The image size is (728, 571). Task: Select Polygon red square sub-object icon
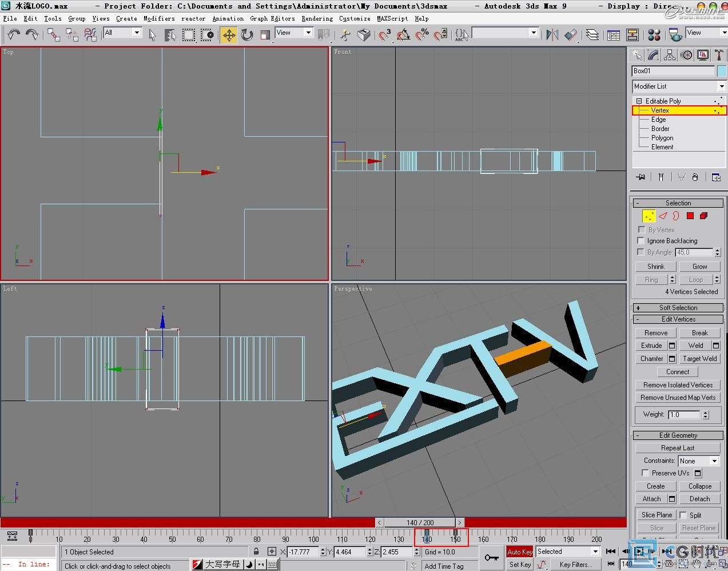(690, 216)
